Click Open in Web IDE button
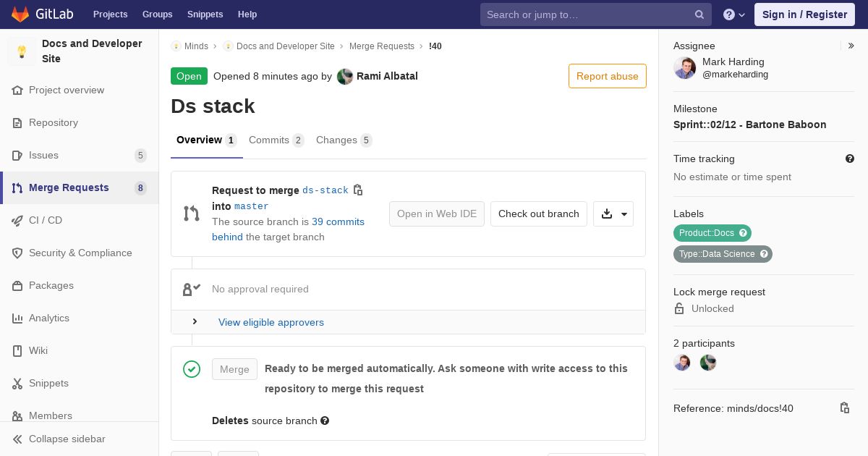This screenshot has height=456, width=868. (437, 214)
